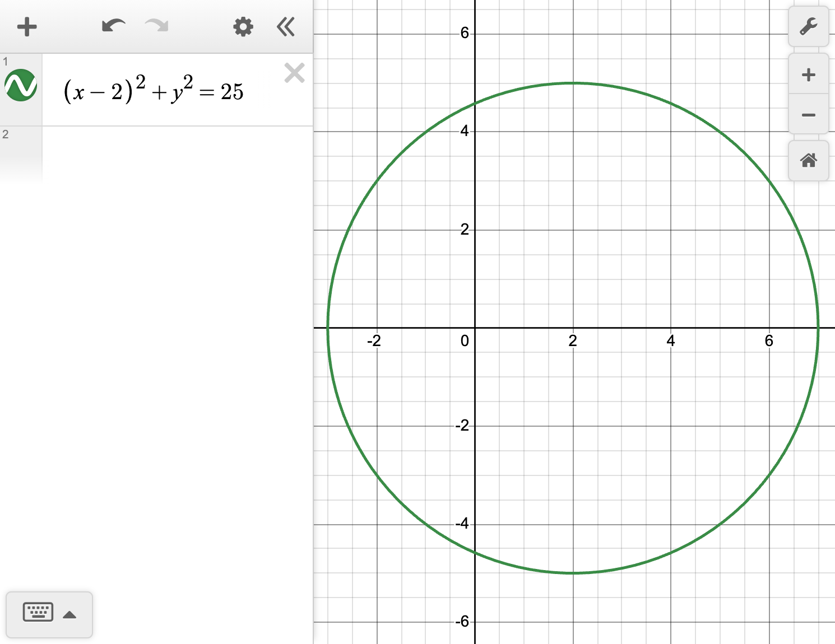Zoom in on the graph

click(x=809, y=74)
